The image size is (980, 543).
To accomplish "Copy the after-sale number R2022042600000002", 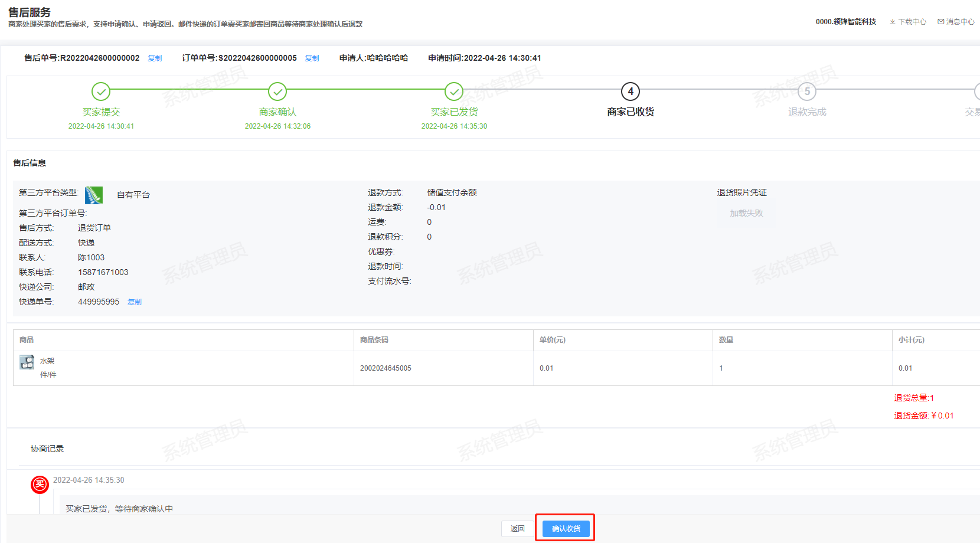I will click(155, 58).
